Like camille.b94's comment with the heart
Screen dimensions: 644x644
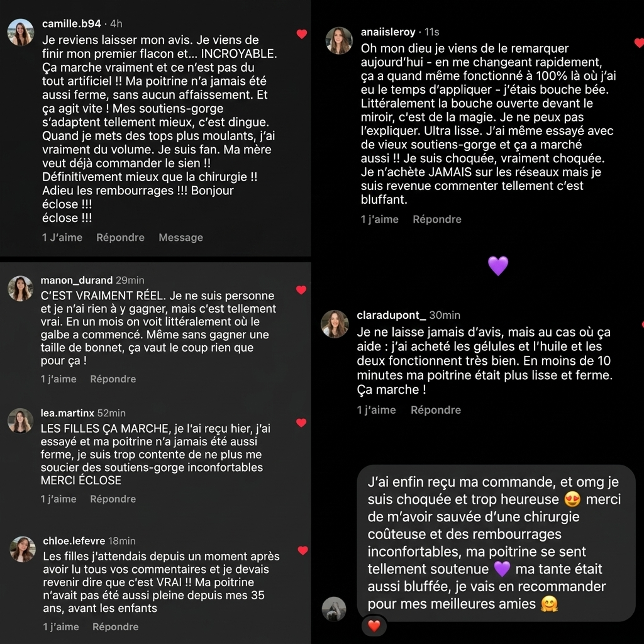point(302,34)
